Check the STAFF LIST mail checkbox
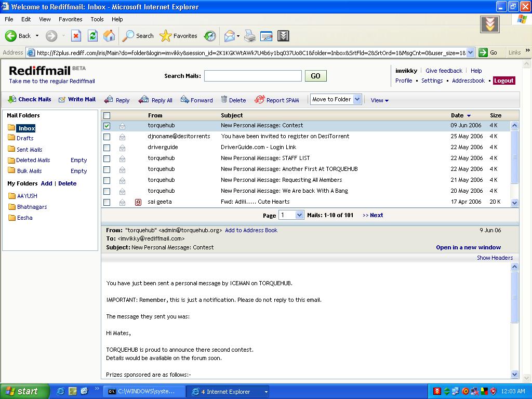 (107, 158)
